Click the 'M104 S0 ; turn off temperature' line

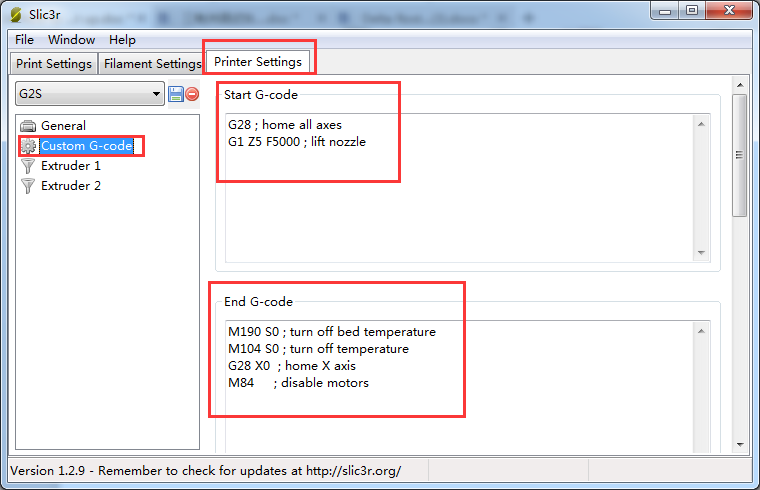click(318, 349)
